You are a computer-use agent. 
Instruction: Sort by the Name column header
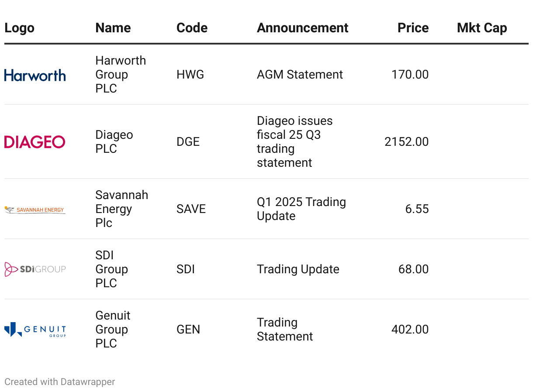tap(113, 28)
